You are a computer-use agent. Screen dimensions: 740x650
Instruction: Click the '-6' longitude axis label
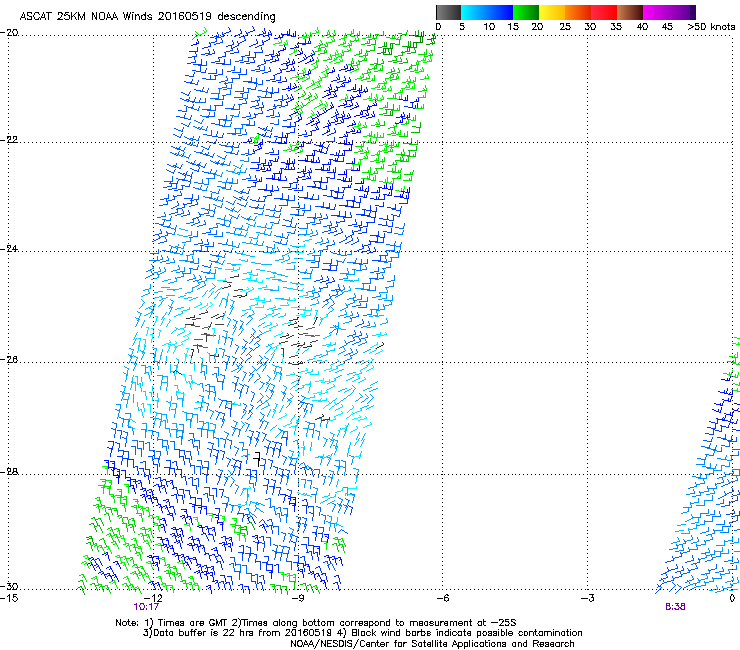(x=442, y=598)
